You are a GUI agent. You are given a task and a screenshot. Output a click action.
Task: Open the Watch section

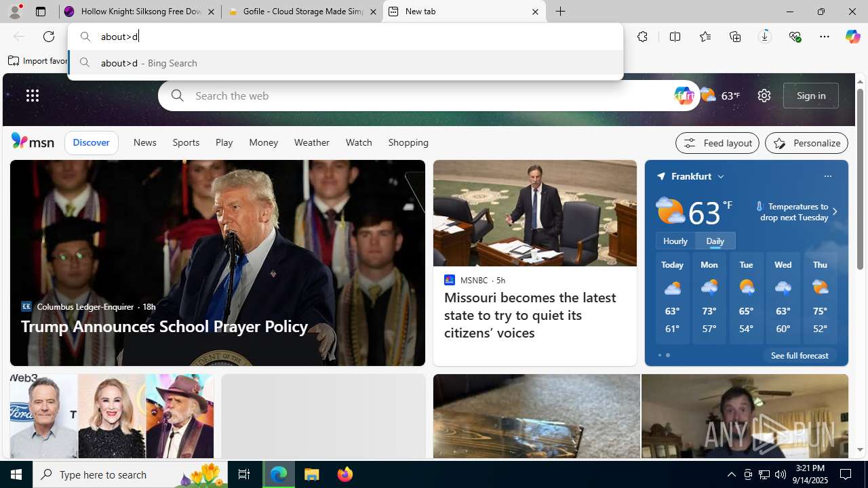coord(359,142)
